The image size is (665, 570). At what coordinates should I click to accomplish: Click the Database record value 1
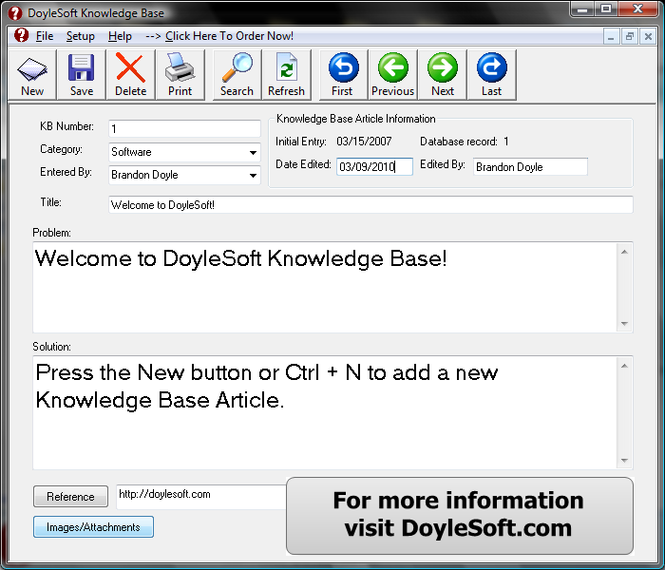(x=506, y=141)
